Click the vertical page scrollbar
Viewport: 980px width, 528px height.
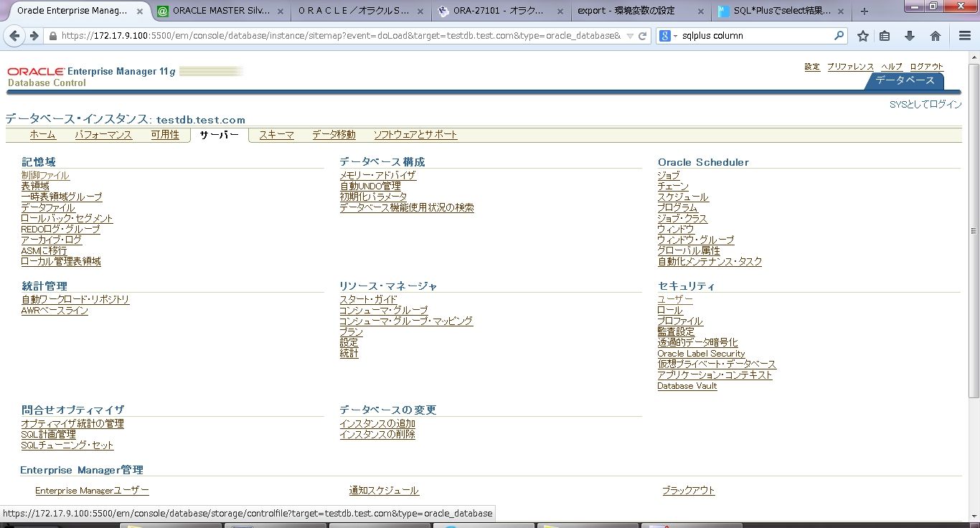pos(974,230)
